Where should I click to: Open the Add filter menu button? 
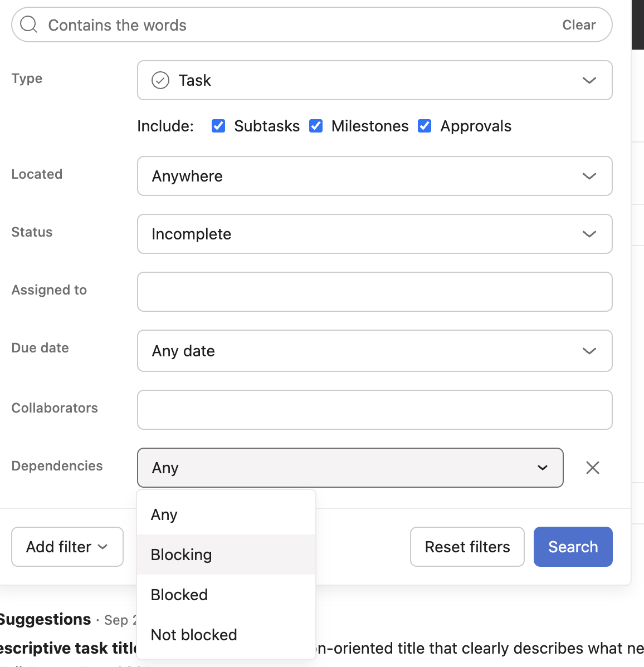point(67,547)
